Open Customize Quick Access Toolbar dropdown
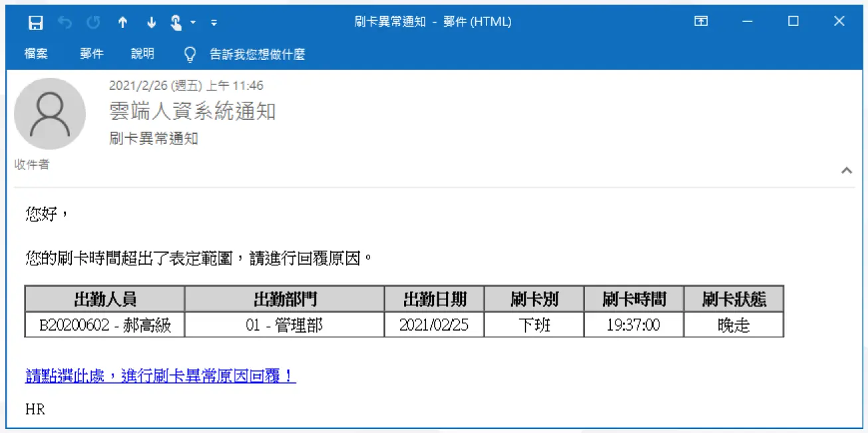 pyautogui.click(x=213, y=22)
